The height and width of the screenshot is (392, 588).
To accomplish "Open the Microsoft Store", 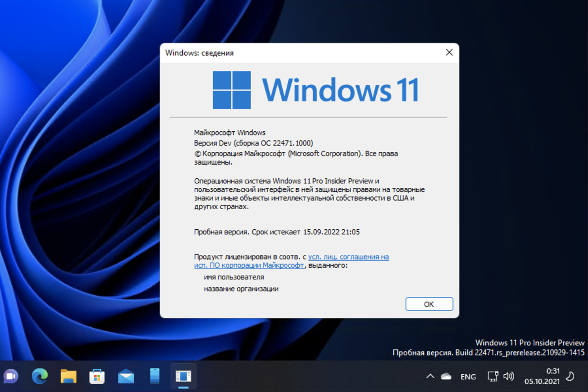I will click(x=97, y=376).
